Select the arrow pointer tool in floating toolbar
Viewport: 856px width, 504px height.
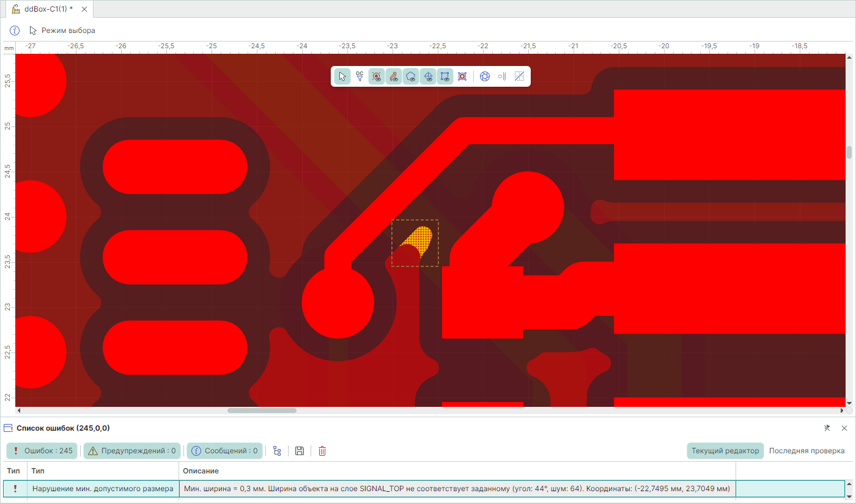(342, 76)
